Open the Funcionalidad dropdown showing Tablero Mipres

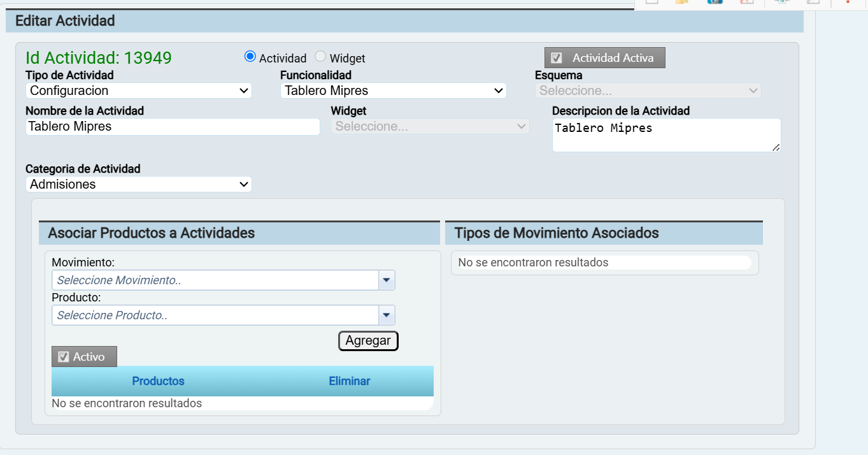click(394, 90)
